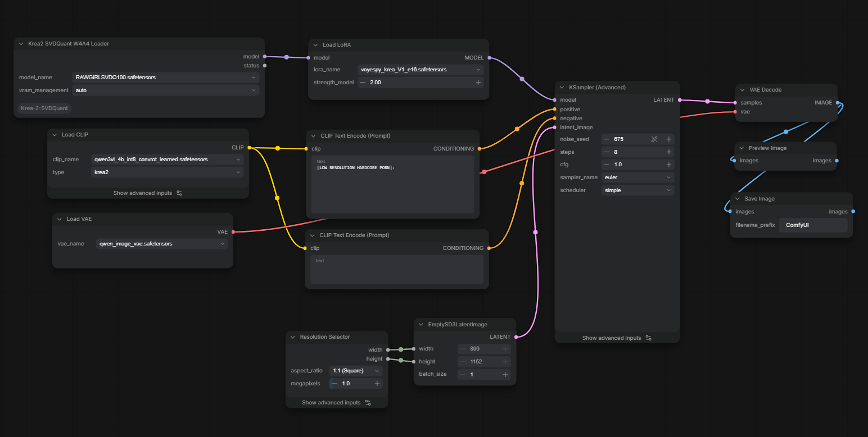Change the scheduler simple dropdown
Viewport: 868px width, 437px height.
coord(638,190)
